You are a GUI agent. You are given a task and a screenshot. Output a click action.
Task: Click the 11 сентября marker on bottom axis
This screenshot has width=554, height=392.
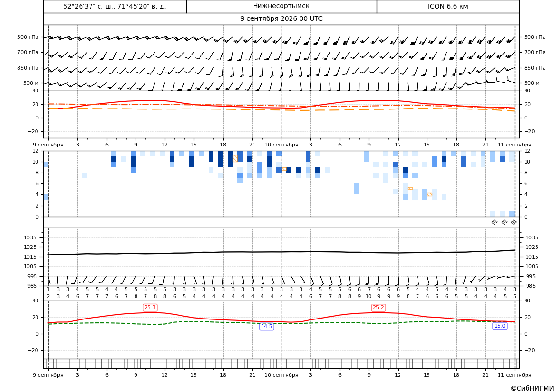(x=515, y=375)
